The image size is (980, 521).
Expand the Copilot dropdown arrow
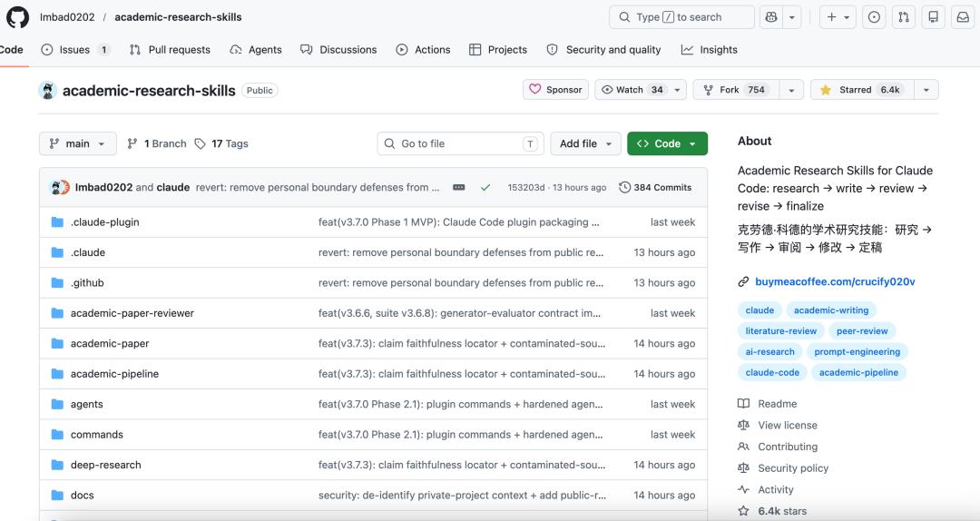[792, 17]
